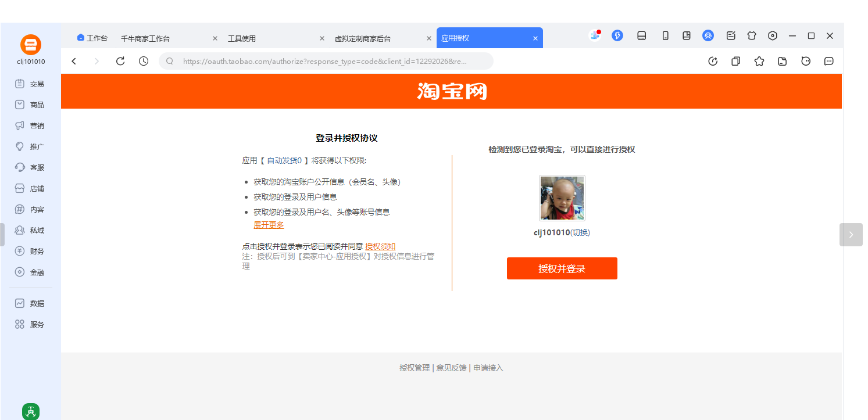Click the folder file icon in toolbar

pyautogui.click(x=783, y=61)
